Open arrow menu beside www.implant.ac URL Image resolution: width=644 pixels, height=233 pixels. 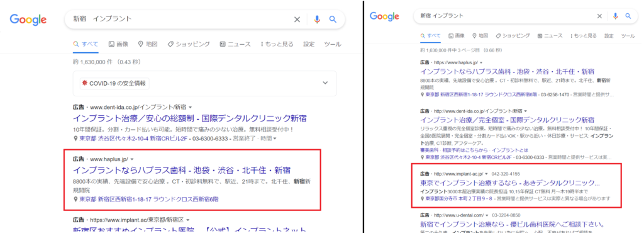tap(187, 219)
